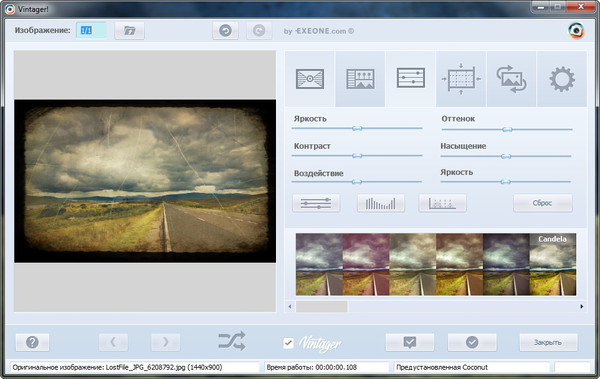Click the undo arrow button
The height and width of the screenshot is (379, 600).
coord(225,31)
